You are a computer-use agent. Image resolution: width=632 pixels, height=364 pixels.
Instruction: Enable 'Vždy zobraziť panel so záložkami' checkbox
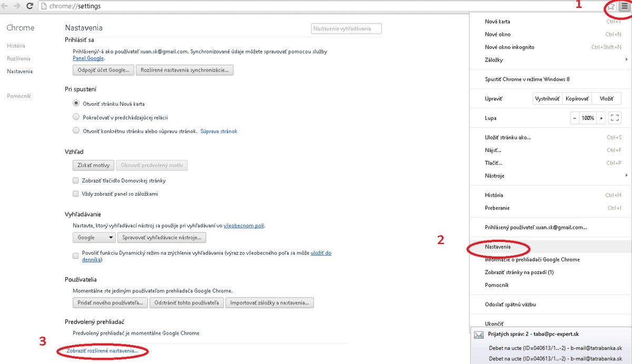(x=76, y=194)
